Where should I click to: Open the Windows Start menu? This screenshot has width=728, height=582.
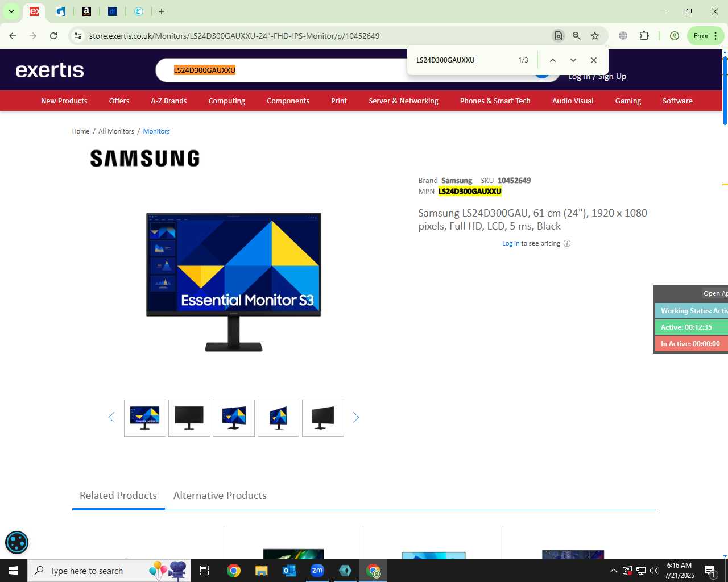14,571
